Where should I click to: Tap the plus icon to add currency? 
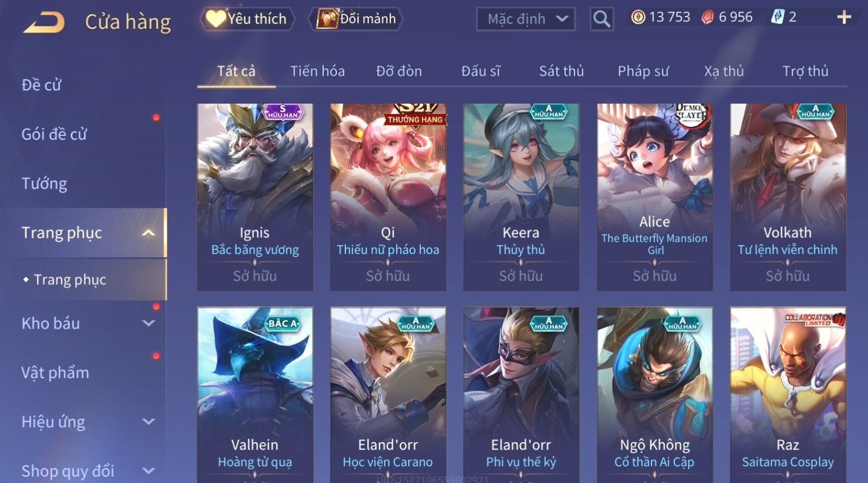click(x=844, y=17)
